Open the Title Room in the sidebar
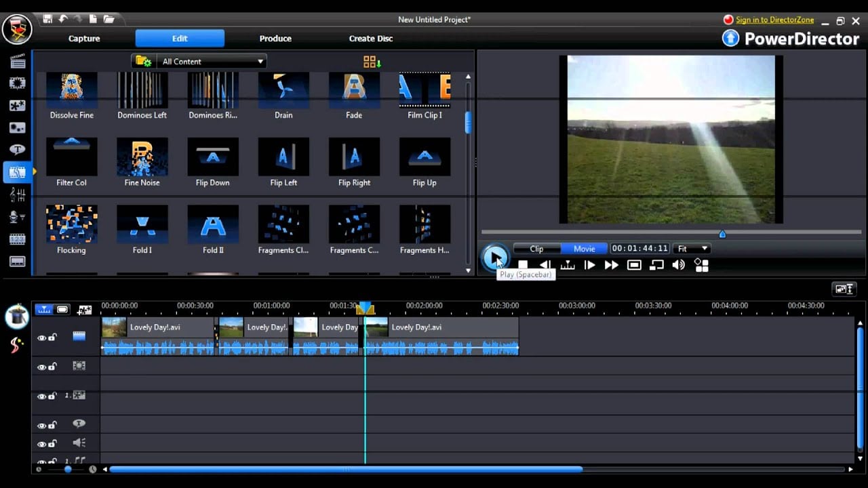The height and width of the screenshot is (488, 868). (18, 149)
